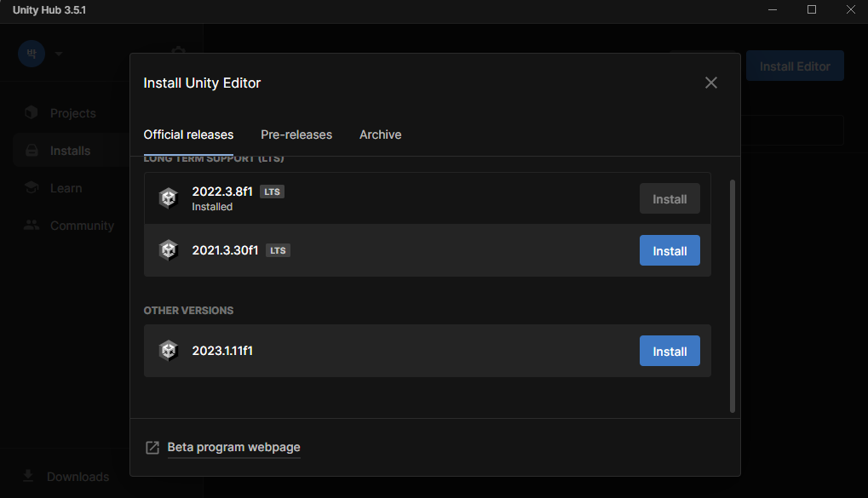Click the Unity cube icon for 2021.3.30f1

point(169,250)
